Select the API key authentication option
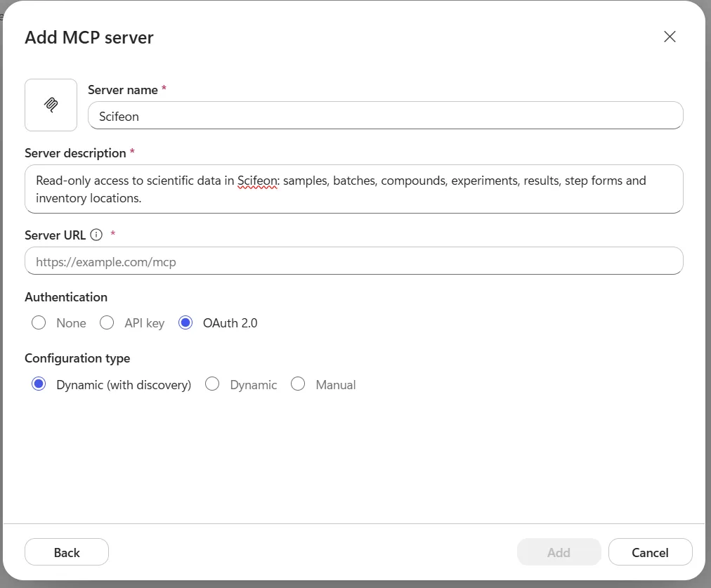The image size is (711, 588). coord(107,322)
